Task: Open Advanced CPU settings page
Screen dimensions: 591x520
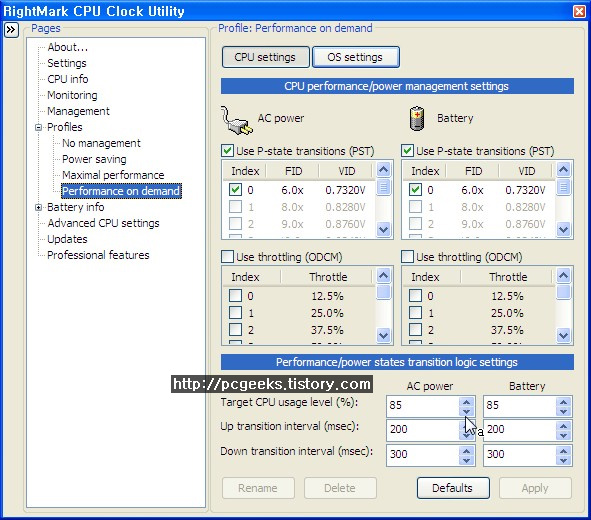Action: (x=103, y=223)
